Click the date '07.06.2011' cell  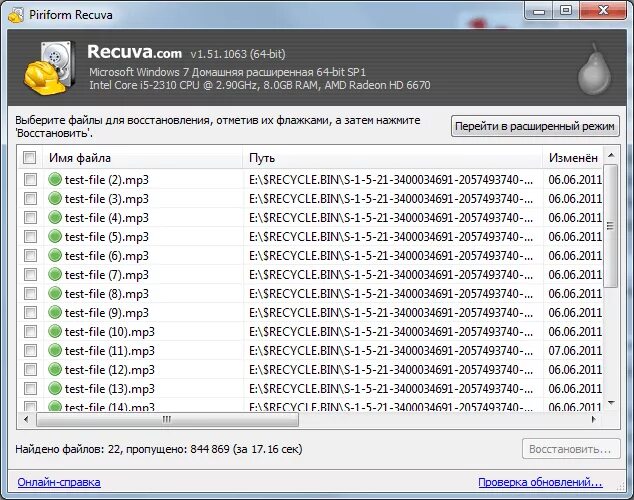coord(575,350)
